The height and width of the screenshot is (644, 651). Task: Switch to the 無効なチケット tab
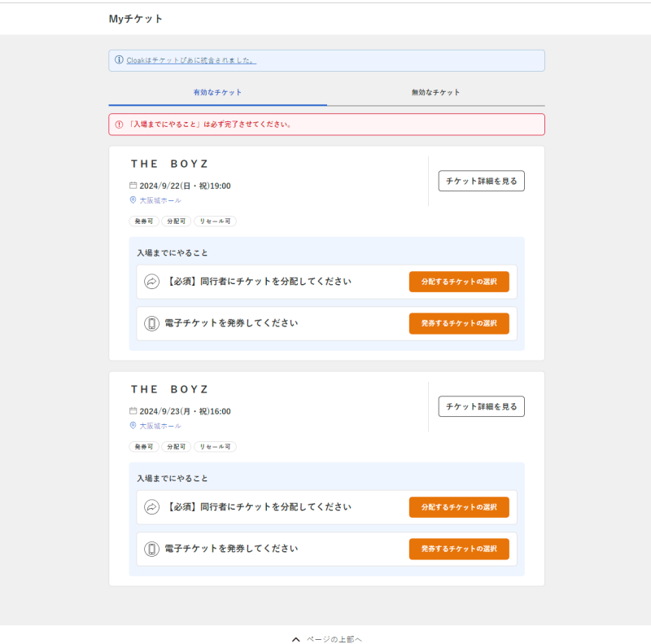(x=435, y=92)
